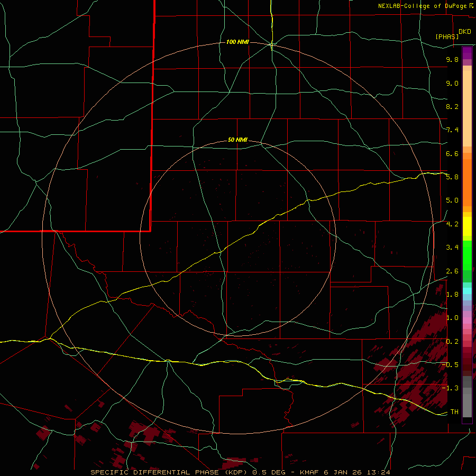Click the 3.4 value on the color scale

tap(452, 248)
